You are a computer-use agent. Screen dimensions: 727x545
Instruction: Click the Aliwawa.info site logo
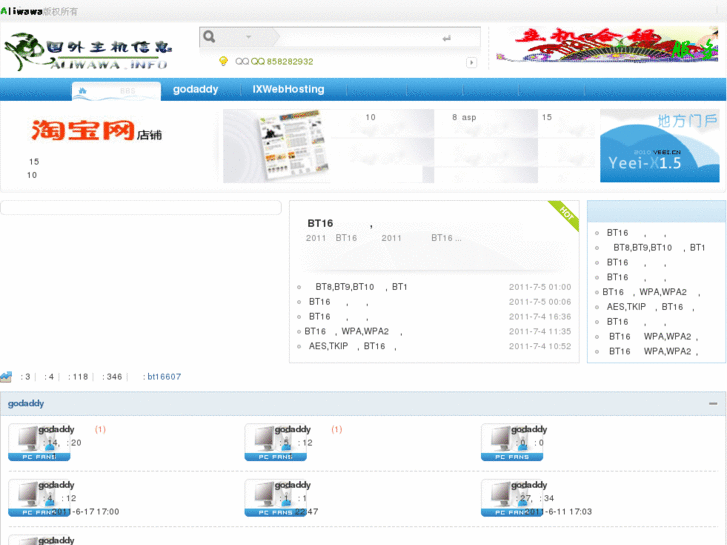pyautogui.click(x=88, y=51)
